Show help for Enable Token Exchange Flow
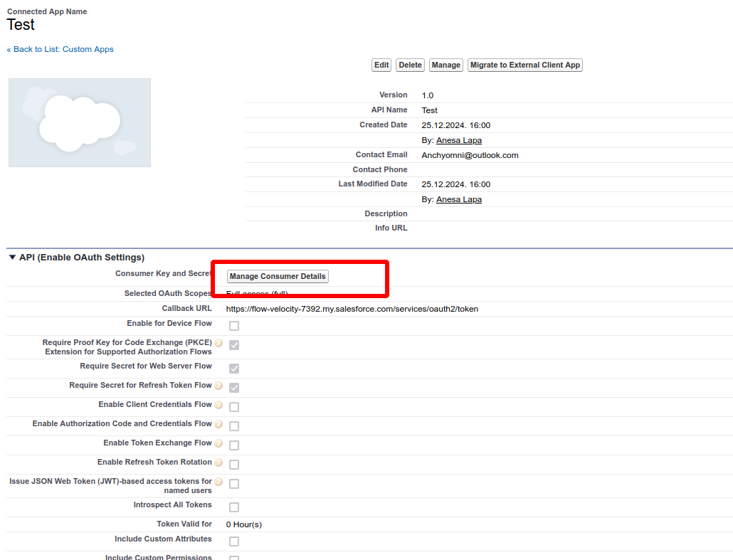The image size is (733, 560). (218, 443)
